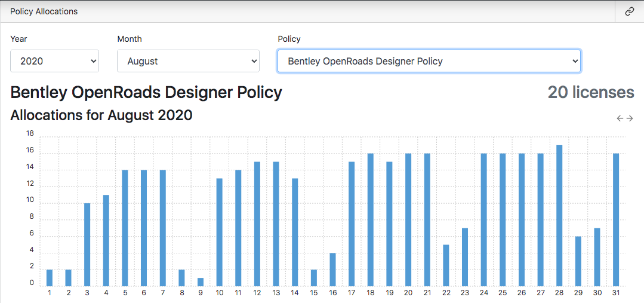644x303 pixels.
Task: Open the Month dropdown showing August
Action: 188,62
